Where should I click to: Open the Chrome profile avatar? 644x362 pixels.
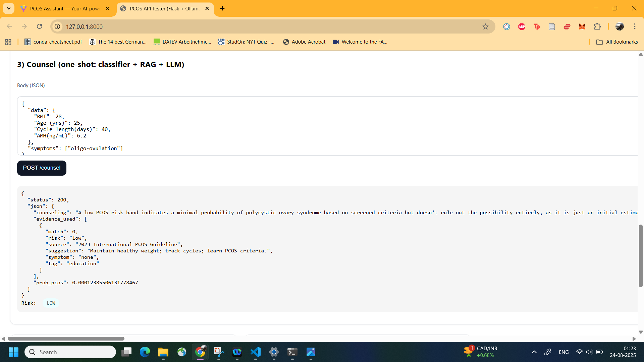coord(620,26)
